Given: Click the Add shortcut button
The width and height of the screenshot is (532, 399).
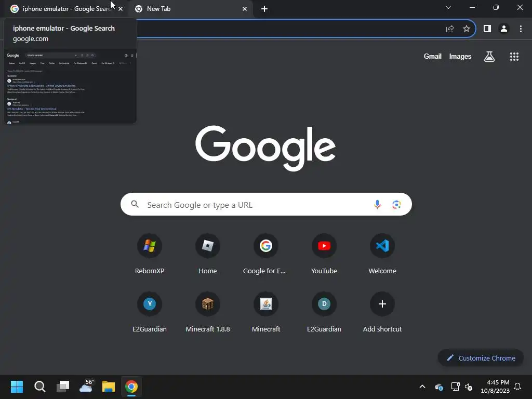Looking at the screenshot, I should (382, 312).
